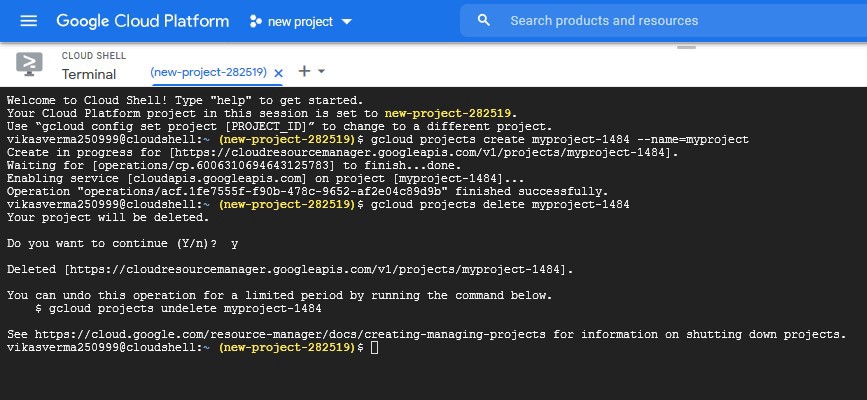Open the 'new project' selector dropdown
The width and height of the screenshot is (867, 400).
[301, 22]
